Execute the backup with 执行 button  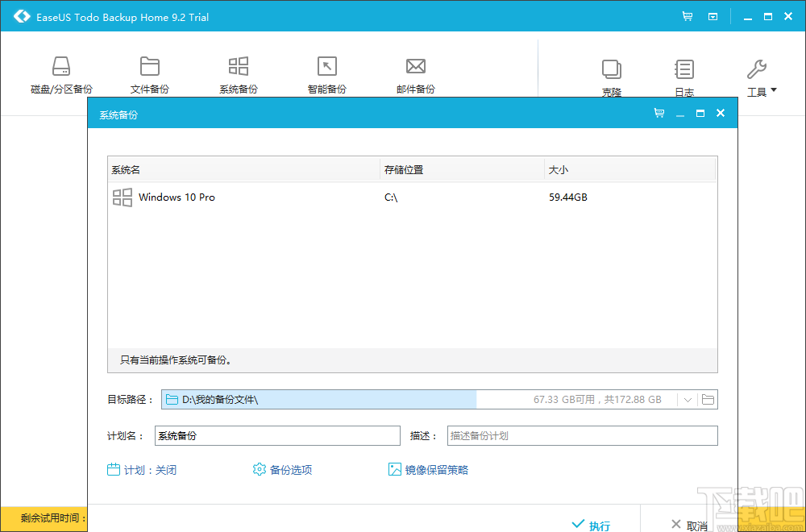(x=591, y=525)
